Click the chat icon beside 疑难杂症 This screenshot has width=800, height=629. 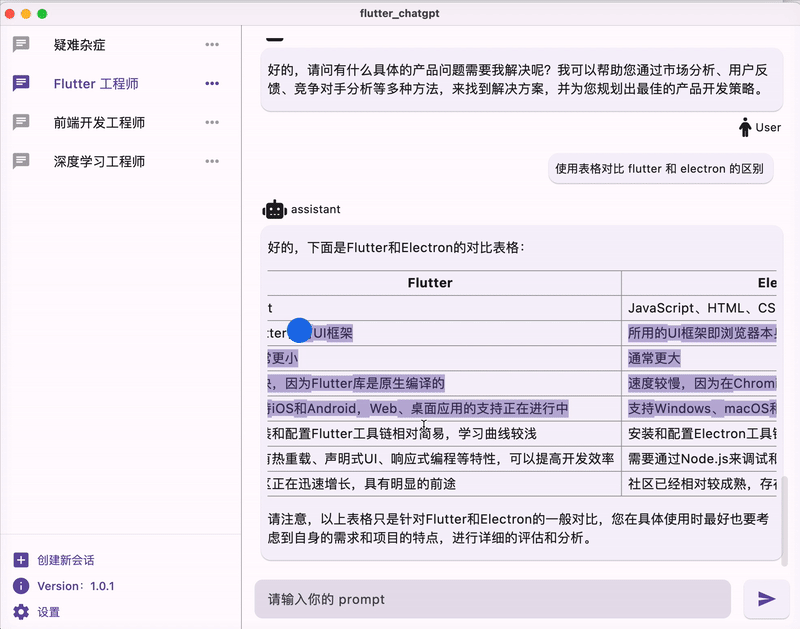pos(21,44)
